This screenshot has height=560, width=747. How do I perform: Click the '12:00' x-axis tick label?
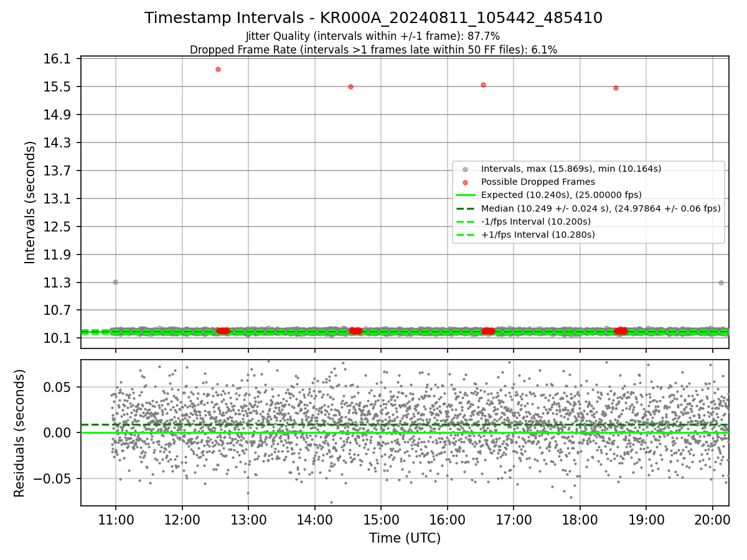[x=182, y=520]
